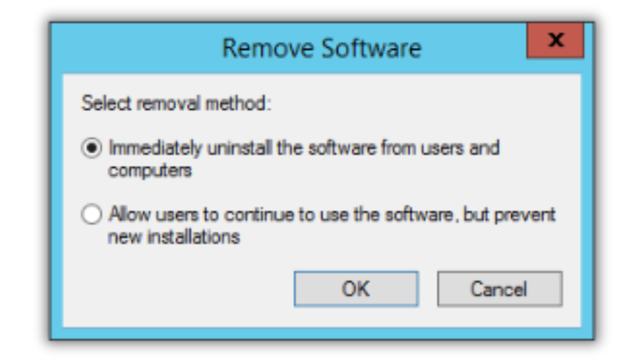Image resolution: width=644 pixels, height=362 pixels.
Task: Close the Remove Software dialog with X
Action: point(555,41)
